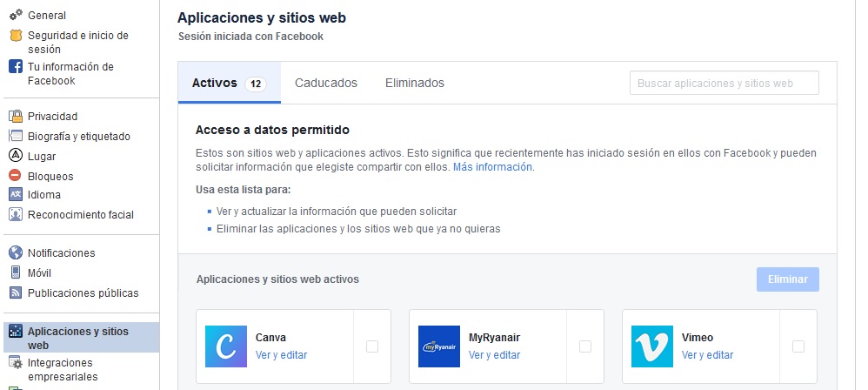Click the MyRyanair app logo

point(439,346)
